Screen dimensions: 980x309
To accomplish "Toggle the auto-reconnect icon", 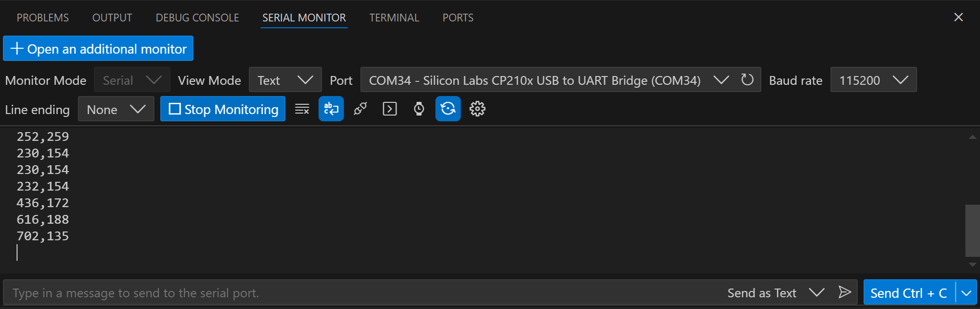I will [448, 109].
